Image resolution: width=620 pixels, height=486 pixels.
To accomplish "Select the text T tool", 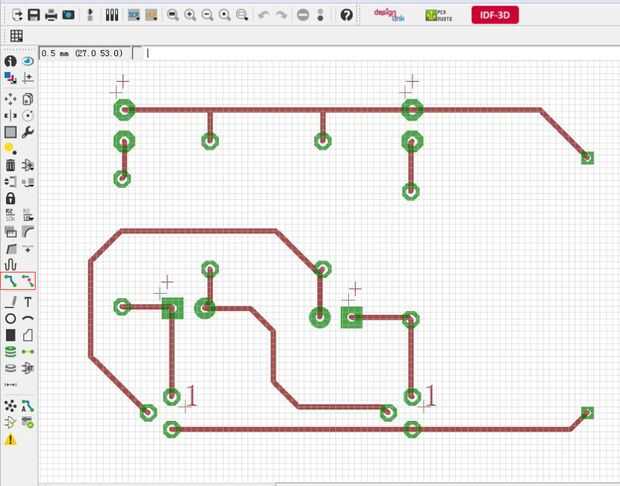I will [x=28, y=302].
